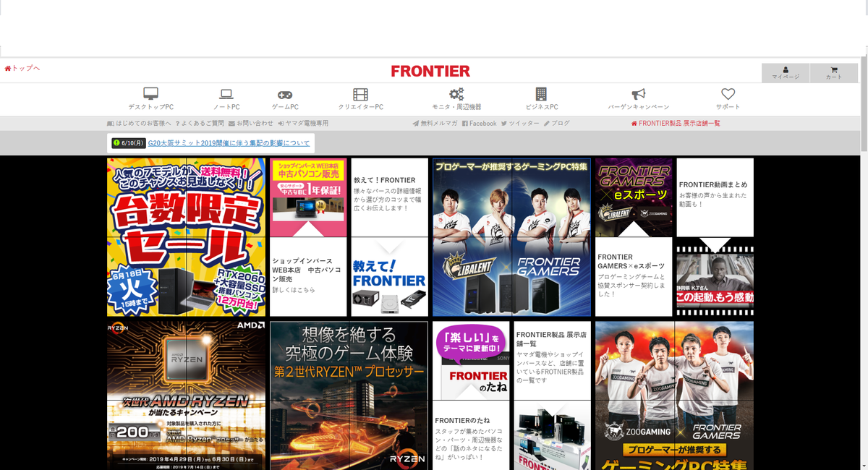Open FRONTIER GAMERS eスポーツ image tile
Image resolution: width=868 pixels, height=470 pixels.
click(x=634, y=197)
